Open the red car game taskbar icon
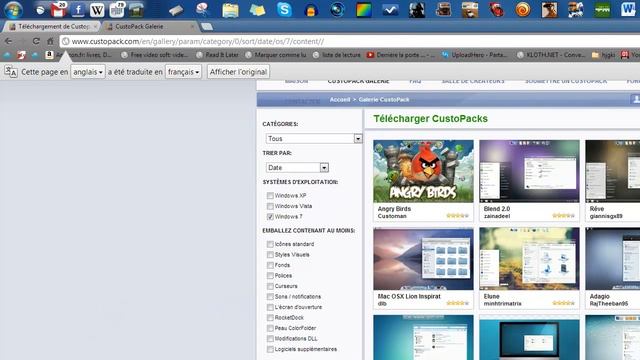Viewport: 640px width, 360px height. [496, 10]
